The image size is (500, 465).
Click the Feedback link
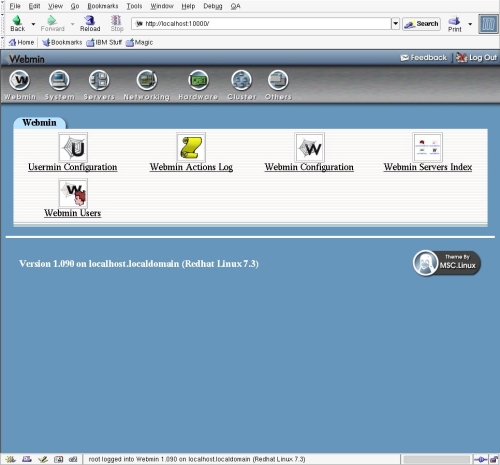423,58
